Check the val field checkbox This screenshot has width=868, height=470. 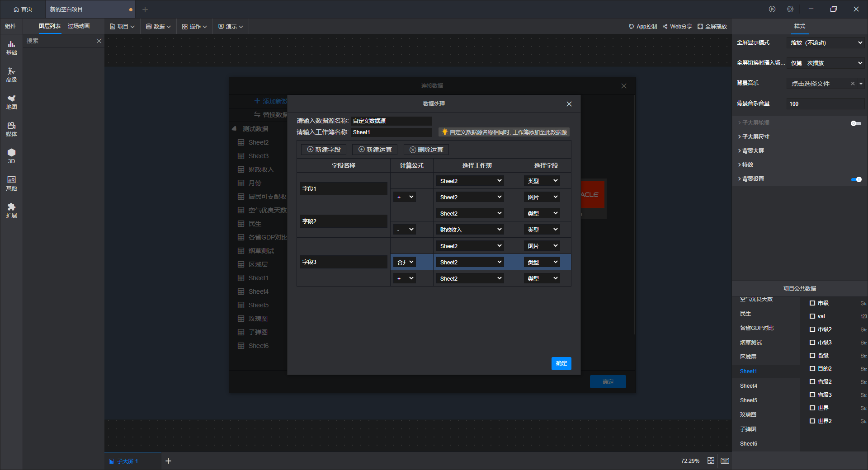812,316
